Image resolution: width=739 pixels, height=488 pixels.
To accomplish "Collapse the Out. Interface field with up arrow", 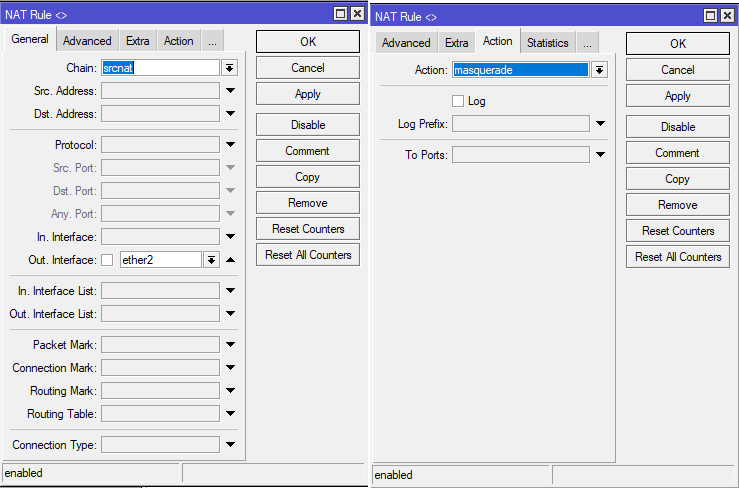I will click(230, 260).
